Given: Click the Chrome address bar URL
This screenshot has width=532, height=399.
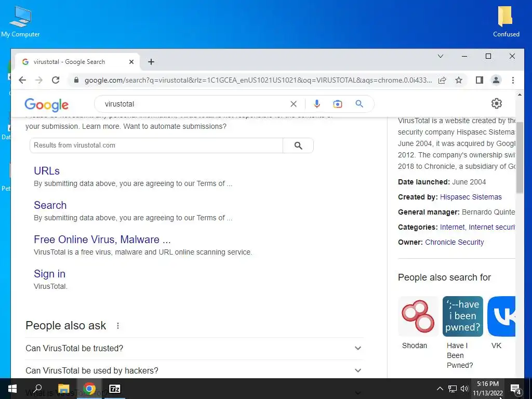Looking at the screenshot, I should [x=258, y=80].
